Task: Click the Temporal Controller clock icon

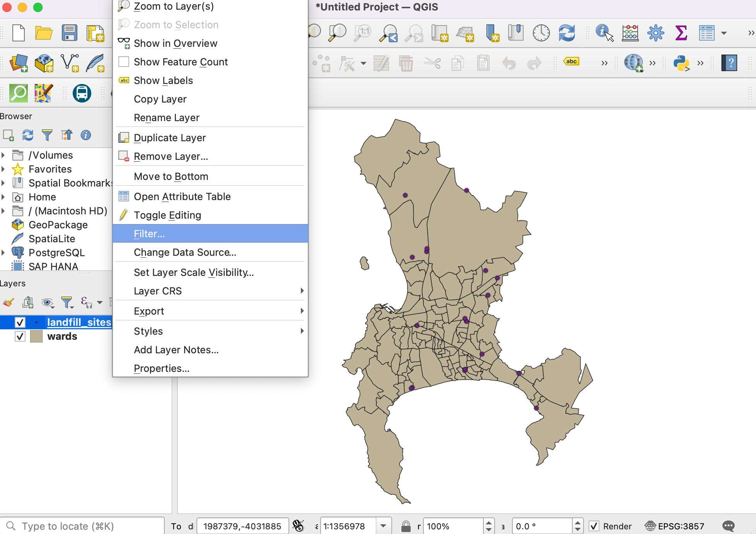Action: click(541, 33)
